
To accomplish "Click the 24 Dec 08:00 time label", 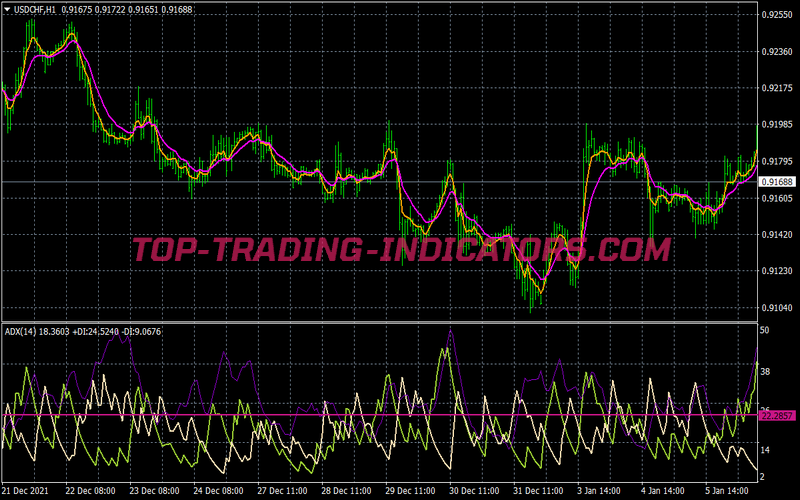I will point(218,491).
